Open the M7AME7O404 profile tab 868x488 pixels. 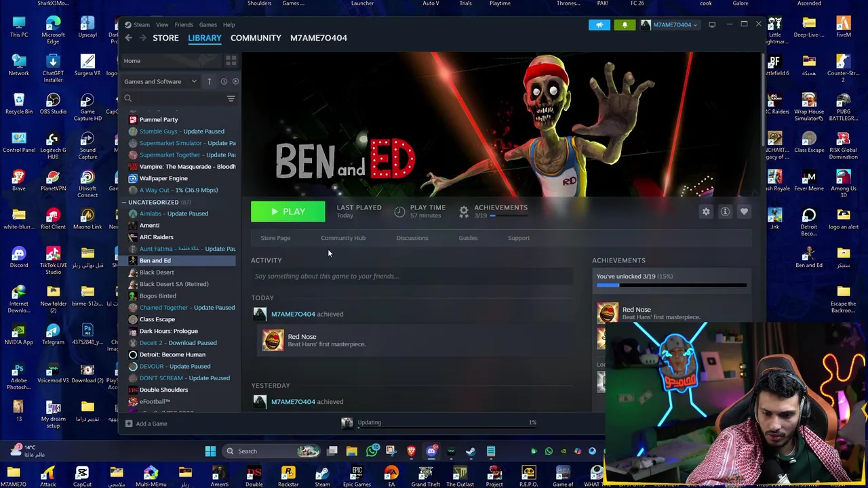(x=319, y=38)
